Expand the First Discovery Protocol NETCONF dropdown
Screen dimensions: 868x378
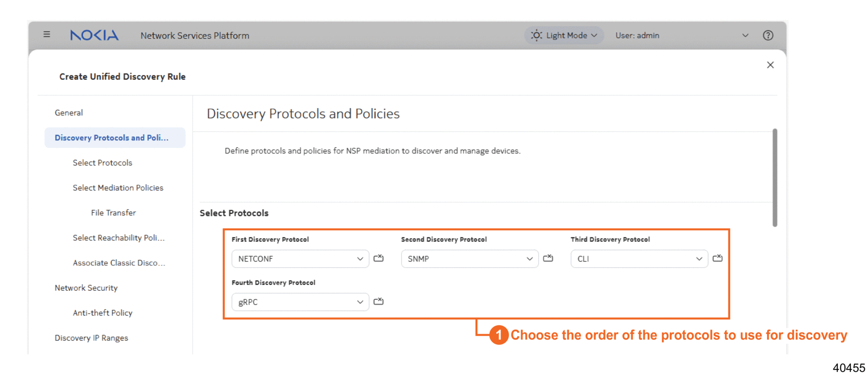tap(300, 259)
